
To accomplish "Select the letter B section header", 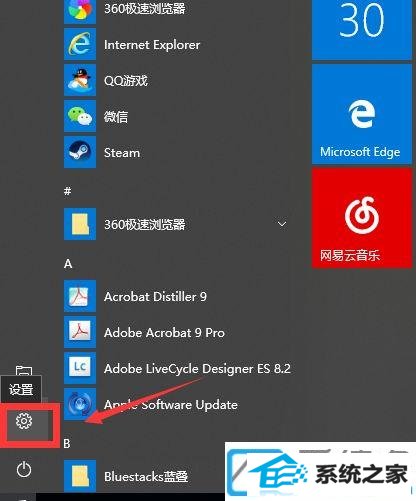I will tap(67, 444).
